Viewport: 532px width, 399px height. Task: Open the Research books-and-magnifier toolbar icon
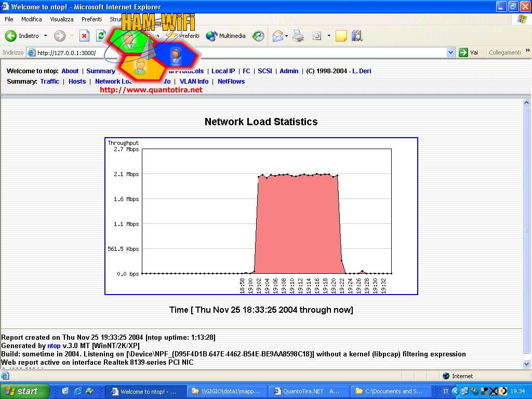[357, 36]
